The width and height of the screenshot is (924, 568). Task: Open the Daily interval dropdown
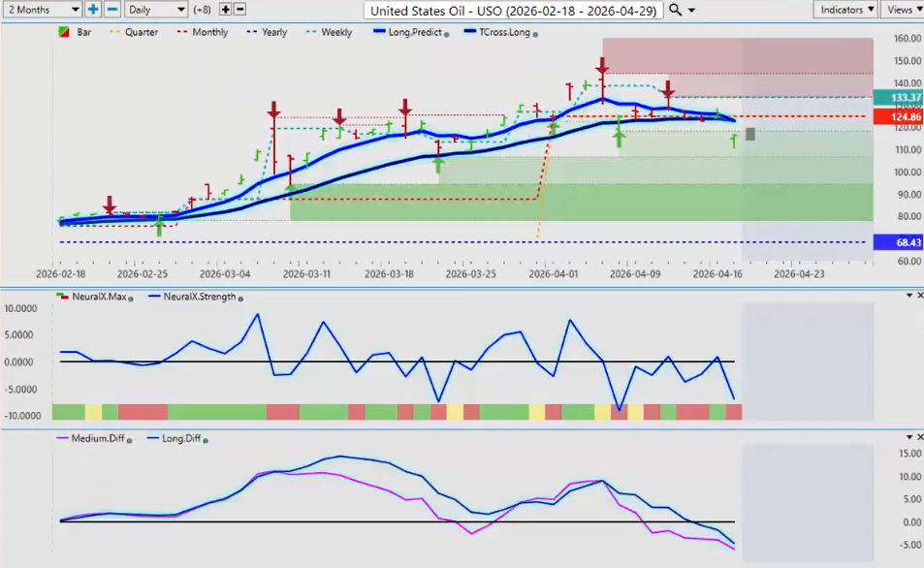pos(156,9)
